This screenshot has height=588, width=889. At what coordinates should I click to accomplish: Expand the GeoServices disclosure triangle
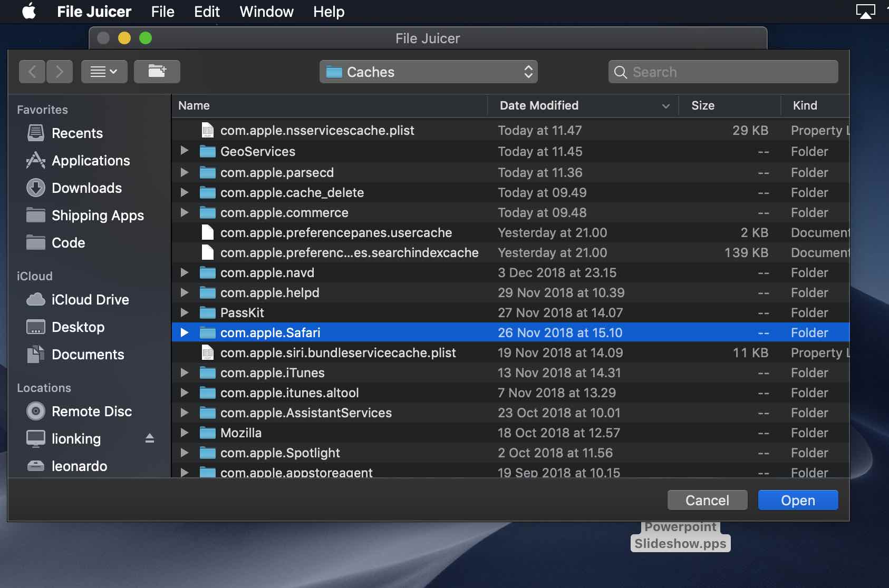click(x=184, y=151)
